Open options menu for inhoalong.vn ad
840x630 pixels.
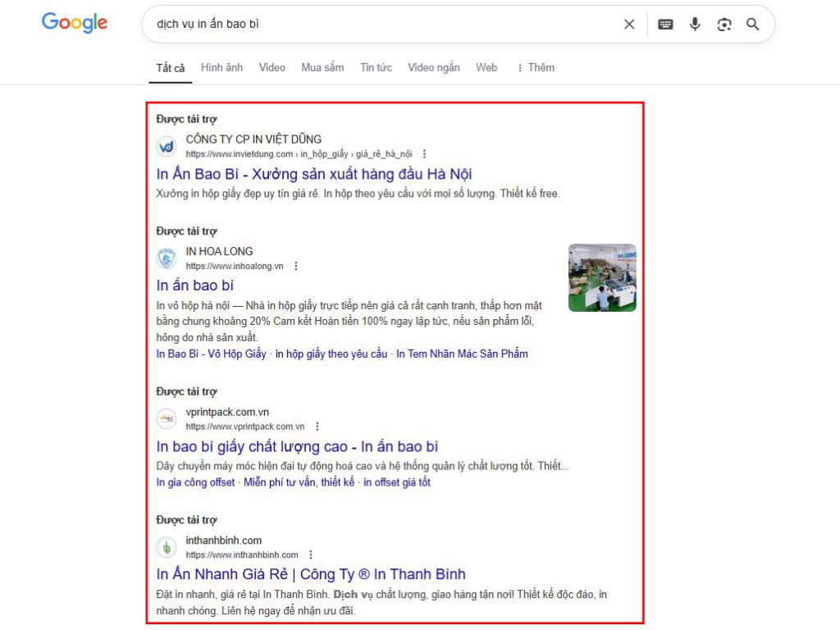click(295, 267)
